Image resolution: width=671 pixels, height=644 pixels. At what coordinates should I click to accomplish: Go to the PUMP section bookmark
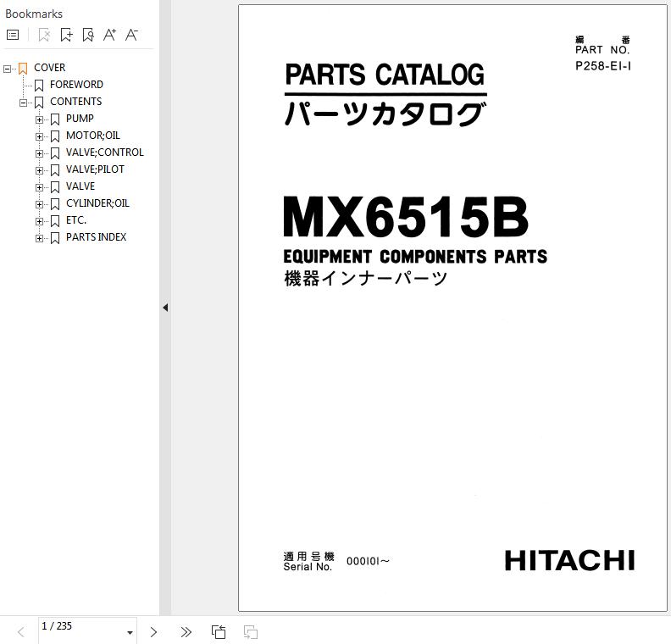tap(80, 119)
